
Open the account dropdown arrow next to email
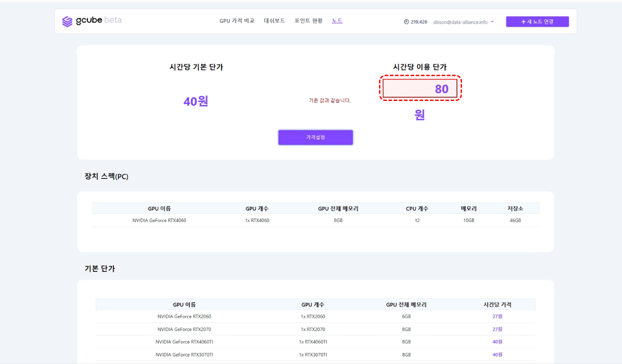click(x=492, y=22)
